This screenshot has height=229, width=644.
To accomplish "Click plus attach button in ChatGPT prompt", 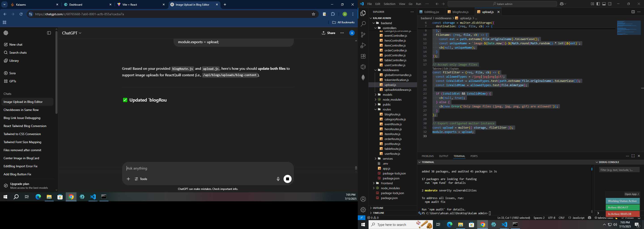I will tap(128, 179).
